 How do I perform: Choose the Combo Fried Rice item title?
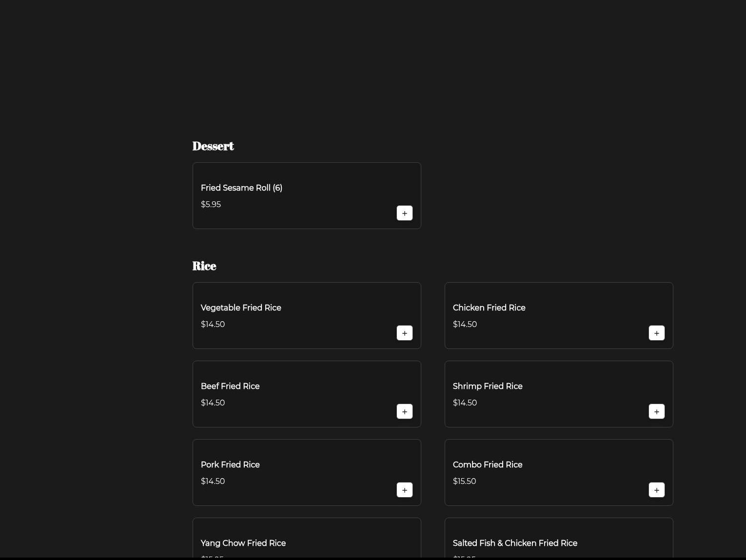(488, 464)
